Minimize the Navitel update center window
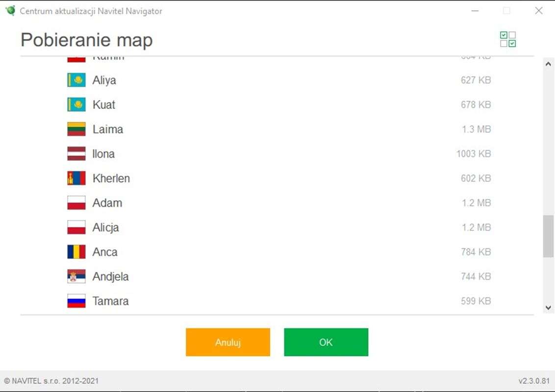This screenshot has width=555, height=392. 475,11
